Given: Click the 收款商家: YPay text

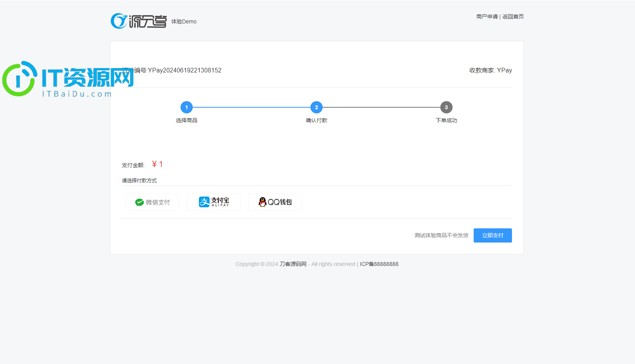Looking at the screenshot, I should pos(491,70).
